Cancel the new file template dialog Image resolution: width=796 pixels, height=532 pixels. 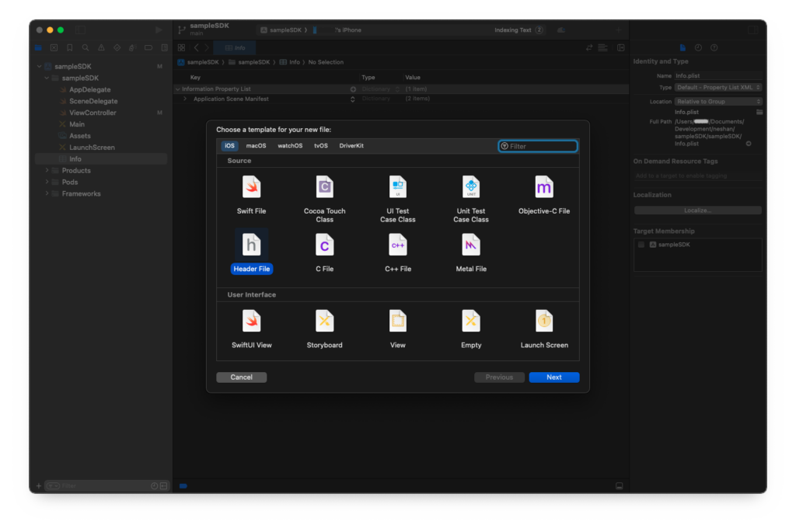coord(241,377)
